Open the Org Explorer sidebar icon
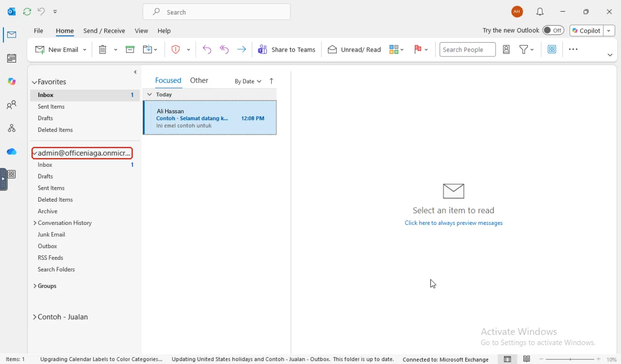Screen dimensions: 621x364 click(12, 128)
